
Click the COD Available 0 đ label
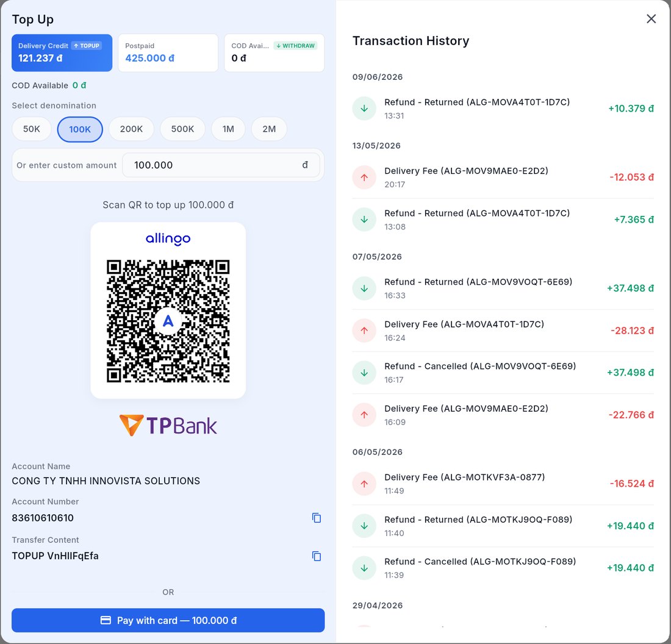[49, 85]
